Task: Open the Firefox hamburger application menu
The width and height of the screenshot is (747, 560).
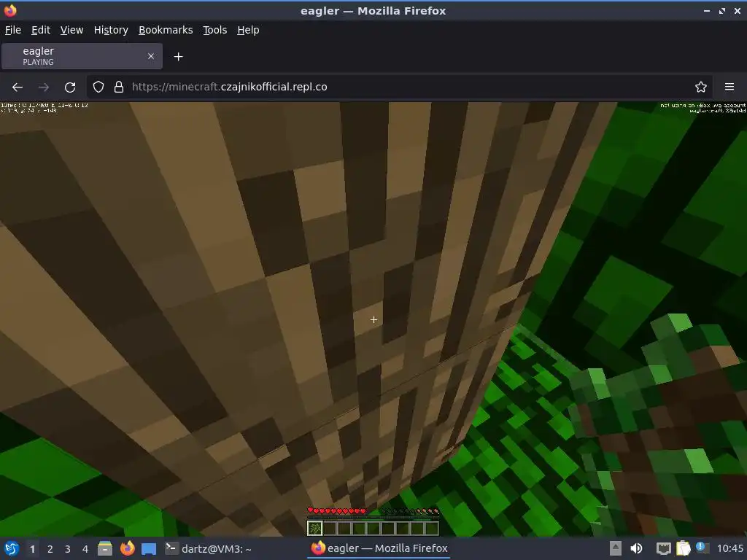Action: 729,87
